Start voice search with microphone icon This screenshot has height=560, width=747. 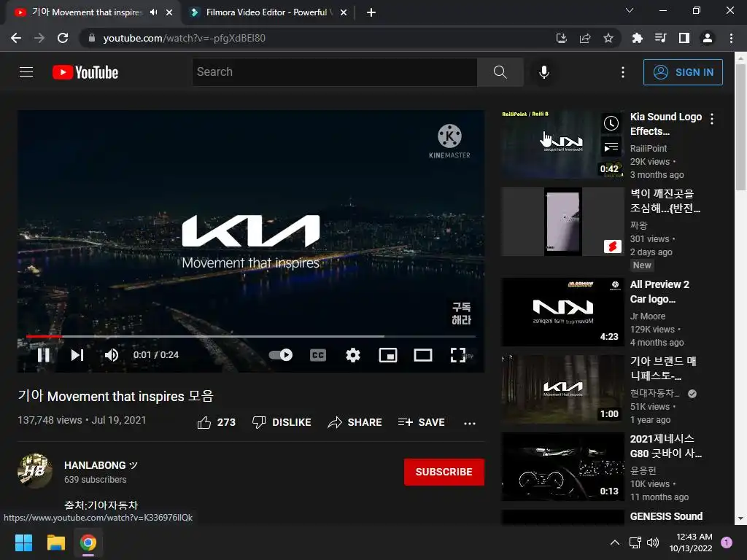(x=544, y=72)
